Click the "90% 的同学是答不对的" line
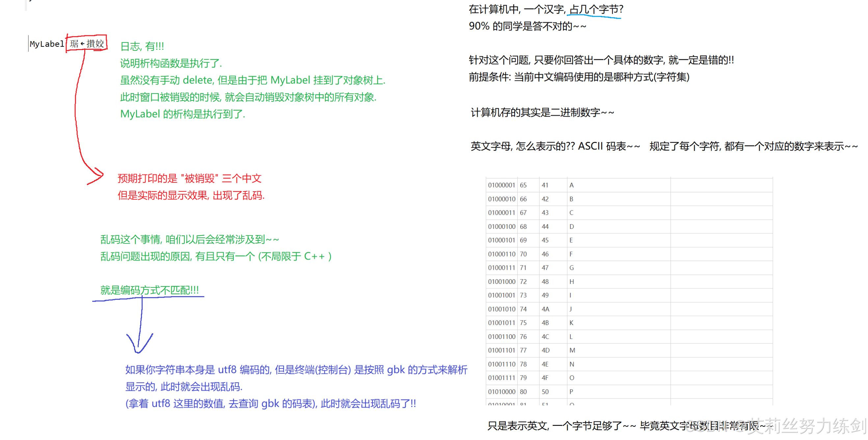The height and width of the screenshot is (440, 868). [527, 26]
